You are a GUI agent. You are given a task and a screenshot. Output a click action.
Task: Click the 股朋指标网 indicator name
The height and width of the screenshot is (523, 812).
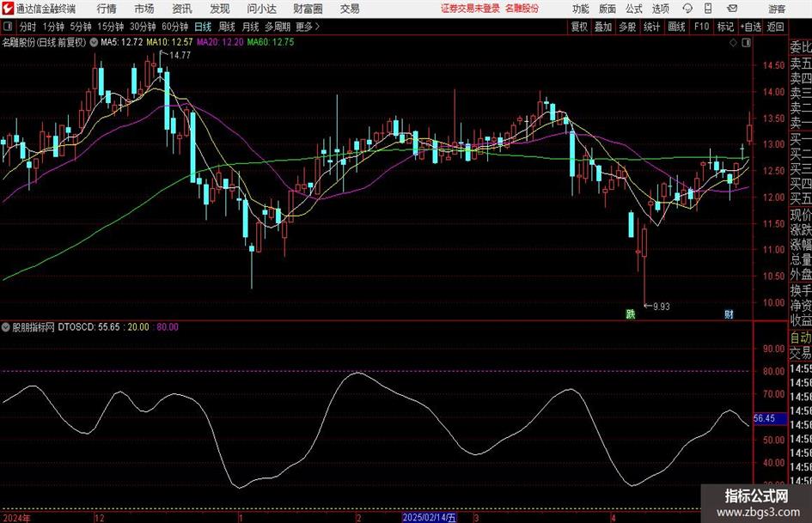34,327
